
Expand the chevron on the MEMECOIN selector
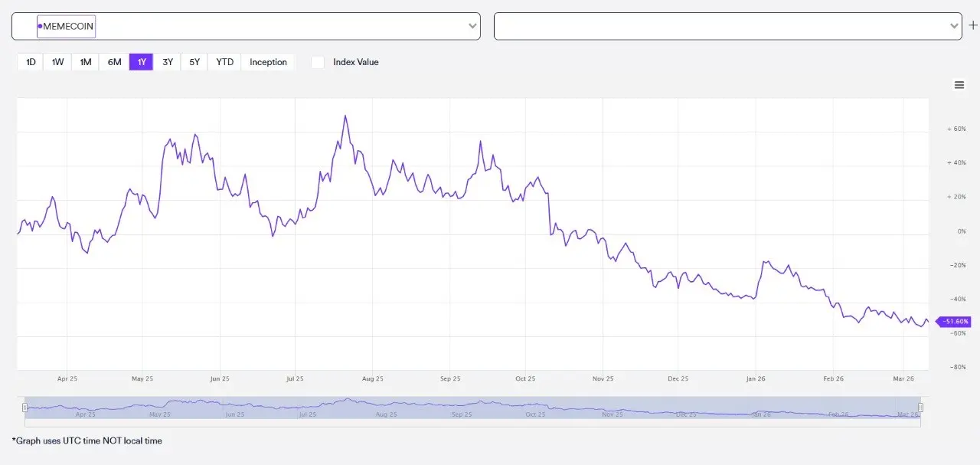[x=472, y=26]
